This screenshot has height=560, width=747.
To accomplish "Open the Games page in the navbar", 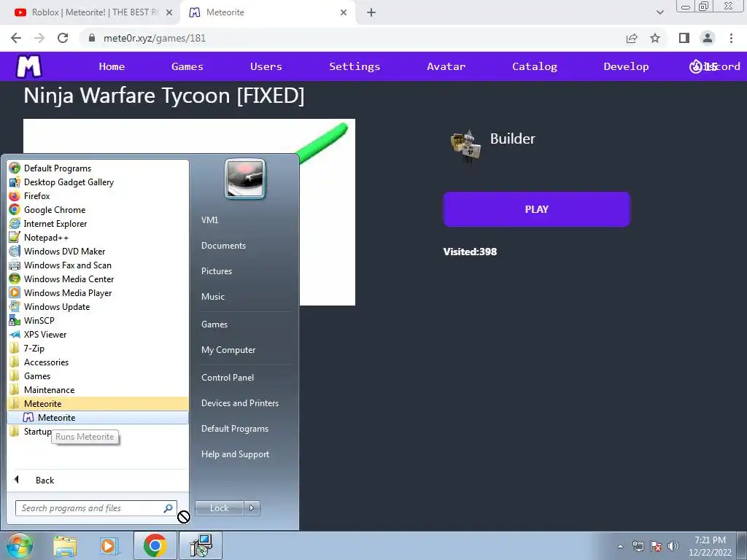I will point(187,66).
